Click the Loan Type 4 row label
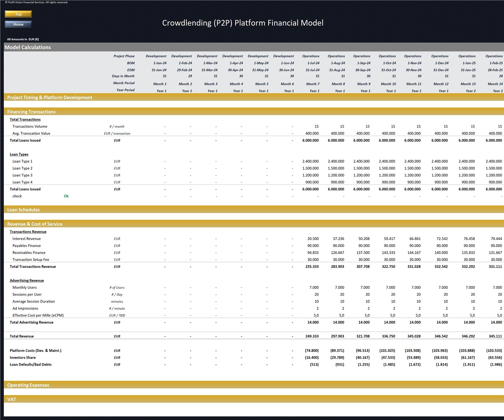The width and height of the screenshot is (504, 420). click(22, 182)
